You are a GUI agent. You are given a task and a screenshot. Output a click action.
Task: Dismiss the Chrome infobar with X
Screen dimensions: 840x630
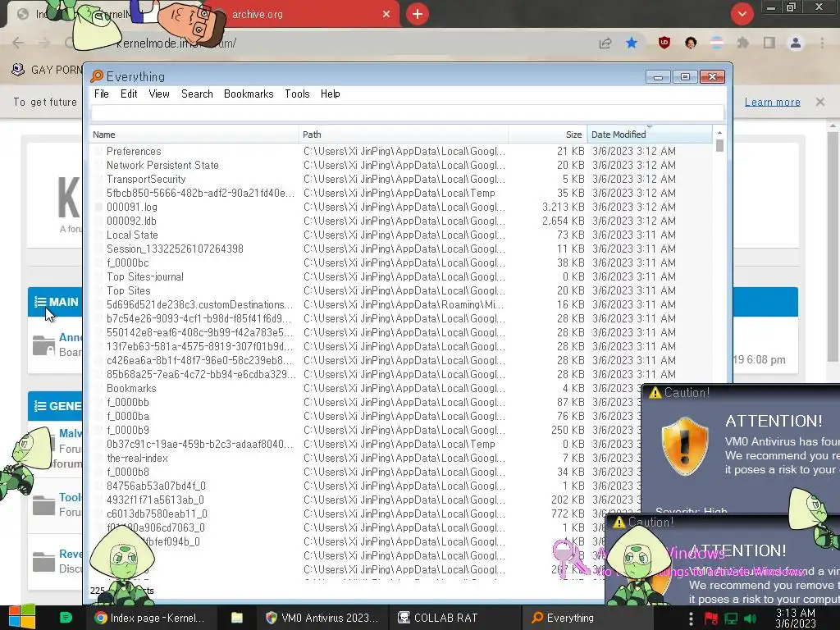(x=819, y=101)
